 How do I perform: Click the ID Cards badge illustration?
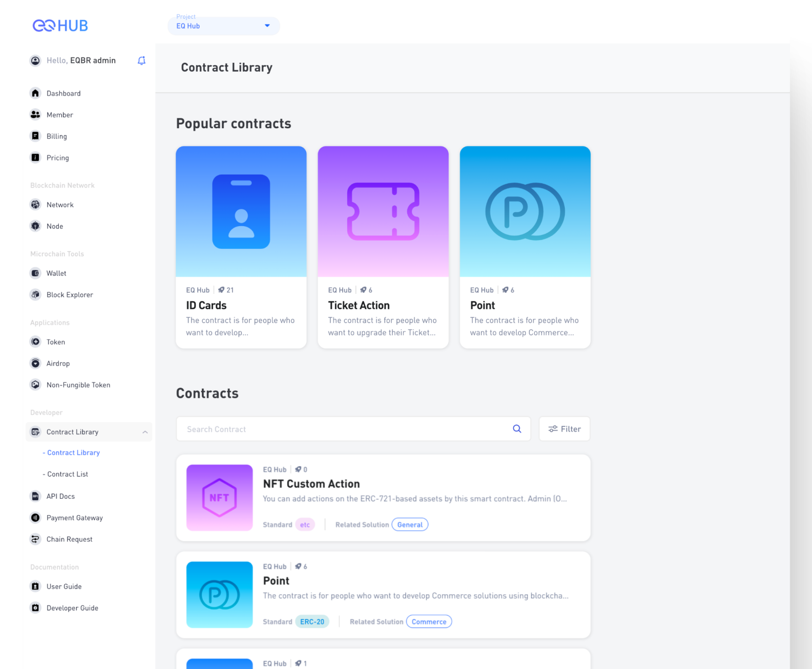pos(241,211)
